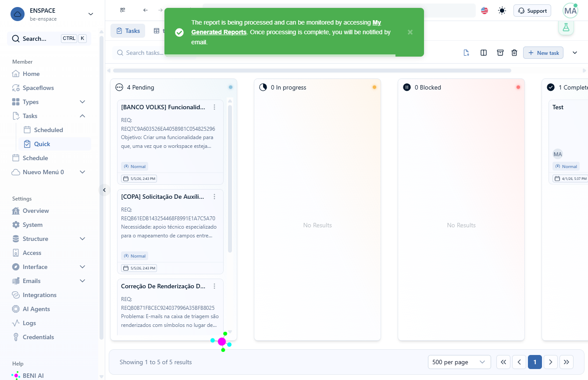Go to last page
Viewport: 588px width, 380px height.
567,362
